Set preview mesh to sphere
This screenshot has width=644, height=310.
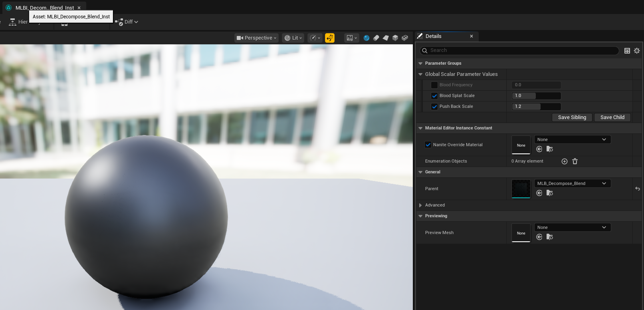click(367, 38)
